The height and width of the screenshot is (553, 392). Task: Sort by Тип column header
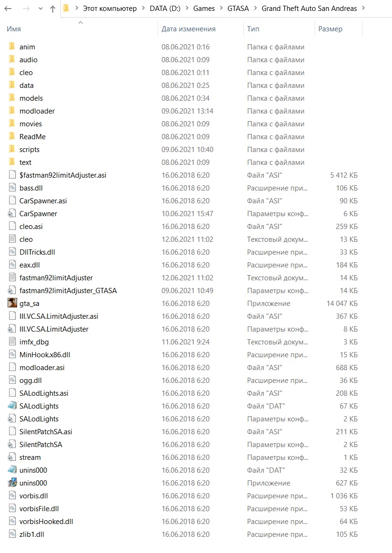coord(253,29)
